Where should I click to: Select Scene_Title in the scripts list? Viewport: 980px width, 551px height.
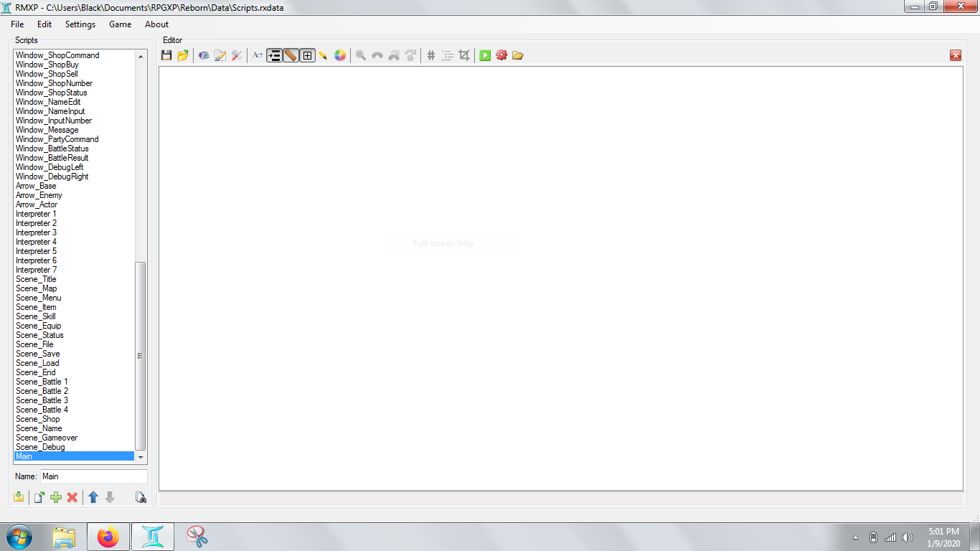pos(36,279)
